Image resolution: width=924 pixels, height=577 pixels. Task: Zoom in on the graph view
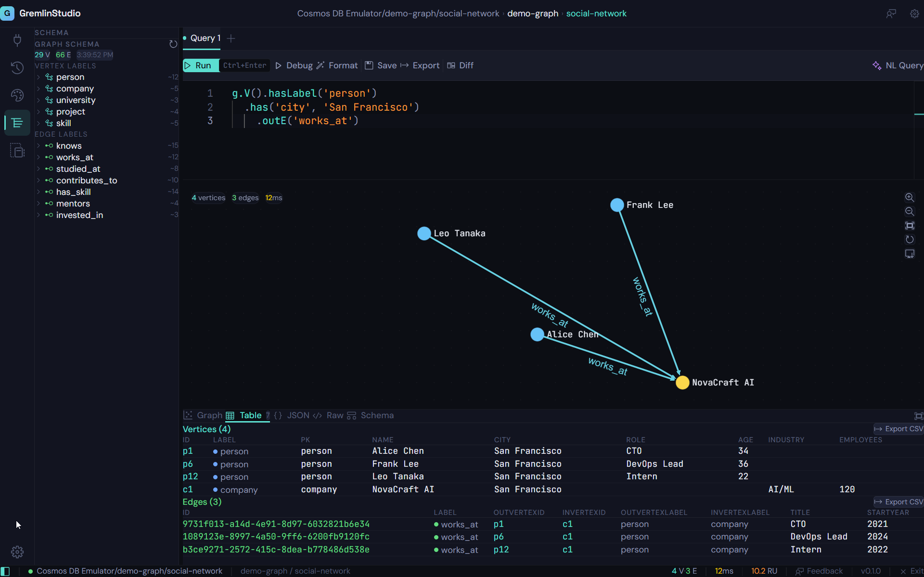click(910, 197)
